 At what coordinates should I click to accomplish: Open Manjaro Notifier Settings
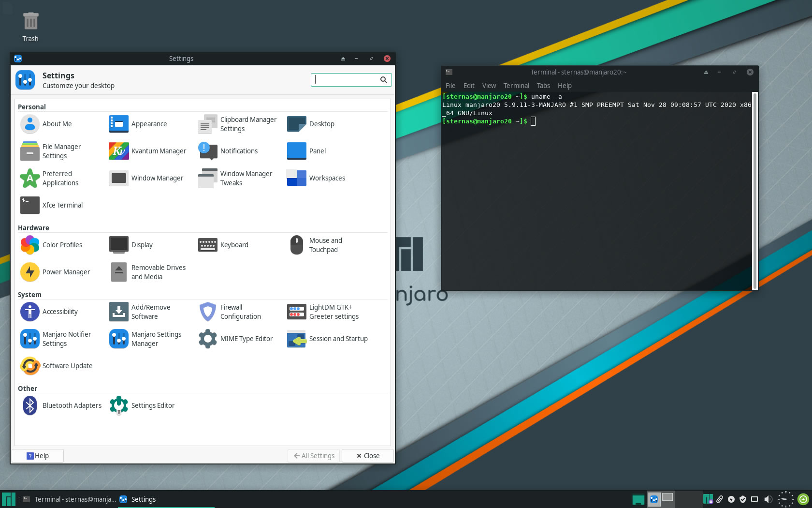[56, 339]
